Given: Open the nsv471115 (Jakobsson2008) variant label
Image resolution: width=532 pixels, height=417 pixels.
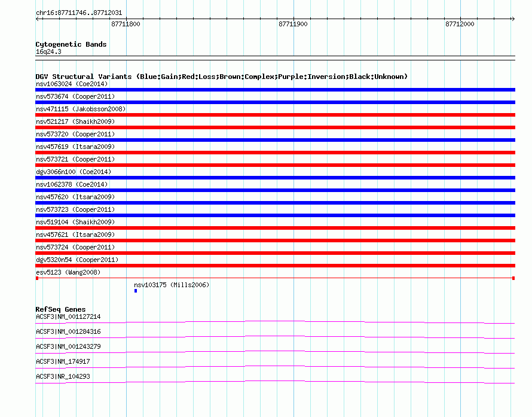Looking at the screenshot, I should click(81, 109).
